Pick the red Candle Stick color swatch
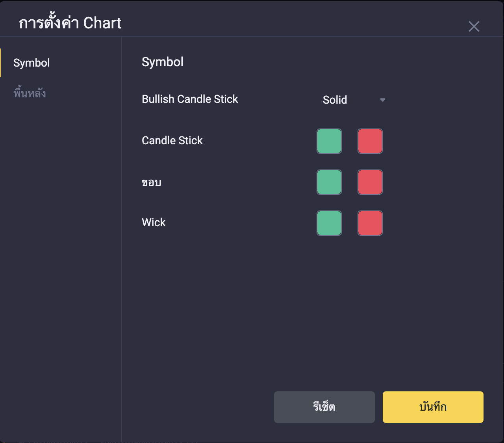This screenshot has height=443, width=504. [x=370, y=141]
